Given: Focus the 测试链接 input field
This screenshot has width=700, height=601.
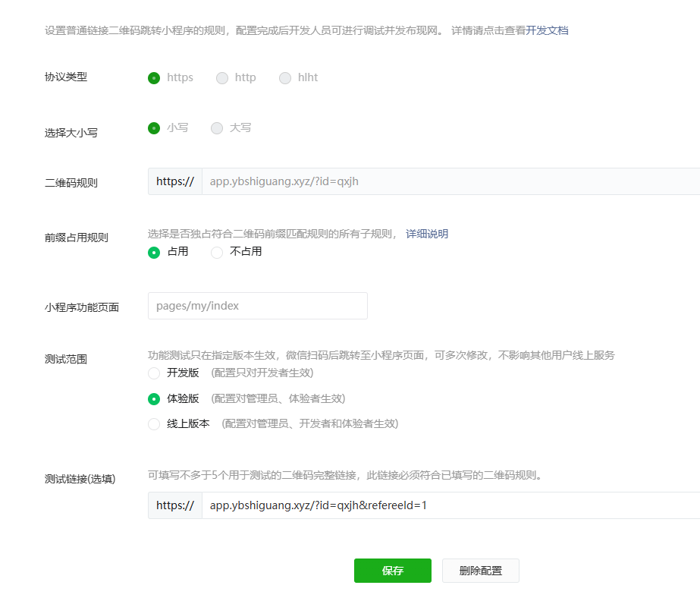Looking at the screenshot, I should click(451, 505).
